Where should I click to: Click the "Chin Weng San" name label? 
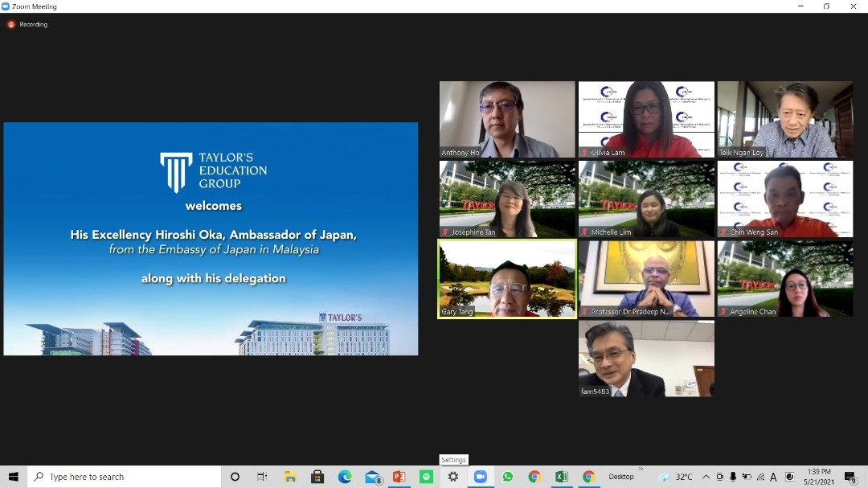(753, 232)
